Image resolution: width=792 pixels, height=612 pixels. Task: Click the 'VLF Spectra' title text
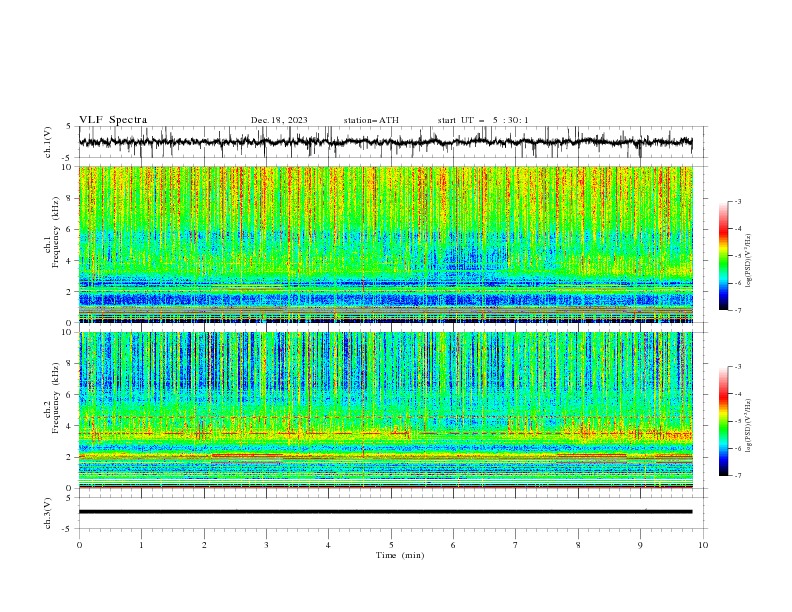(x=113, y=120)
